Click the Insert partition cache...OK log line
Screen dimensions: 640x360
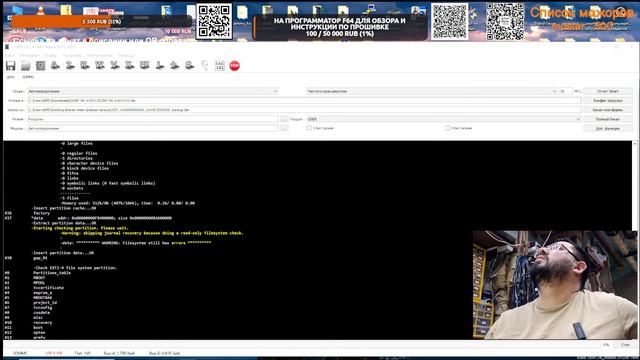click(x=64, y=208)
